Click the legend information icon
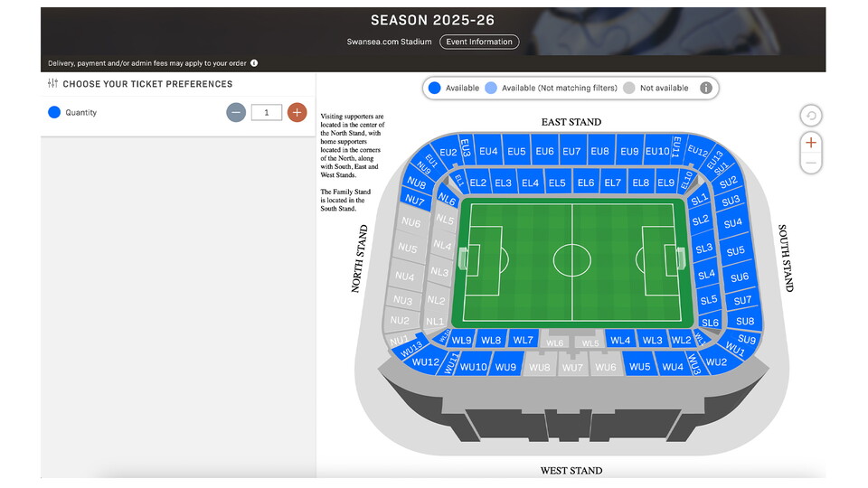 click(706, 88)
